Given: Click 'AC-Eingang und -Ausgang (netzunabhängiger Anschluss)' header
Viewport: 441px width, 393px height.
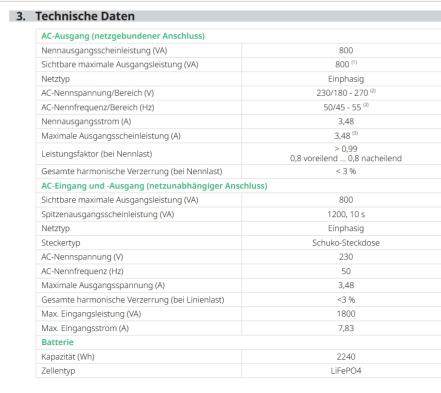Looking at the screenshot, I should [x=154, y=186].
